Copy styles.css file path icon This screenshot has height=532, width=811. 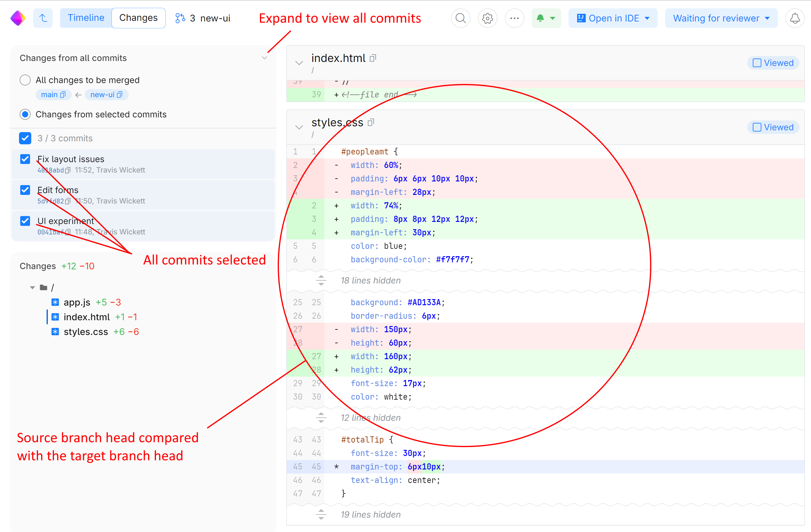[x=371, y=123]
